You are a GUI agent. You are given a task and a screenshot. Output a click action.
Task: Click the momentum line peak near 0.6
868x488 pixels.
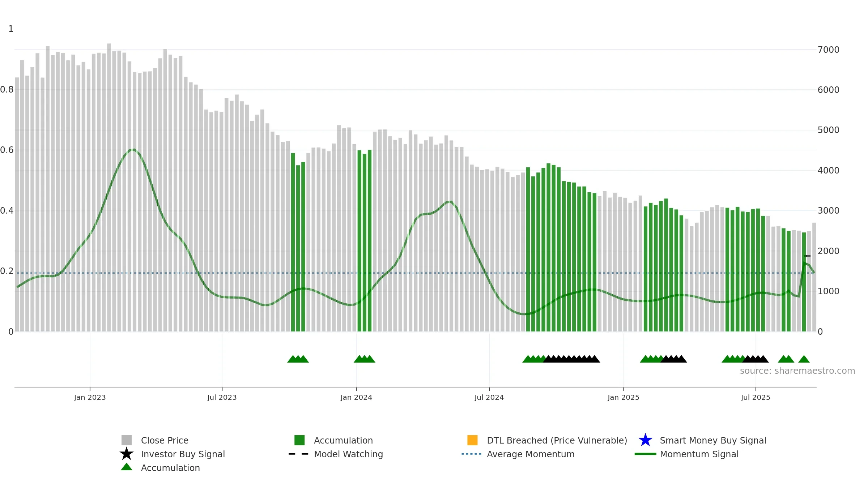[134, 149]
